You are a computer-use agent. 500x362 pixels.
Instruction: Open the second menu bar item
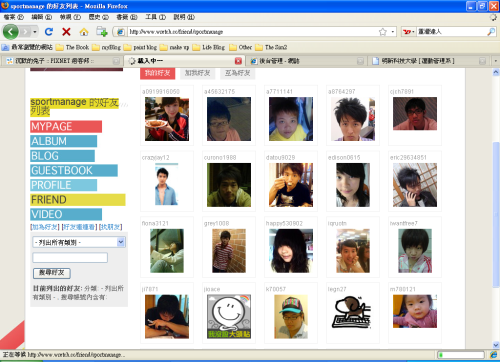point(41,17)
